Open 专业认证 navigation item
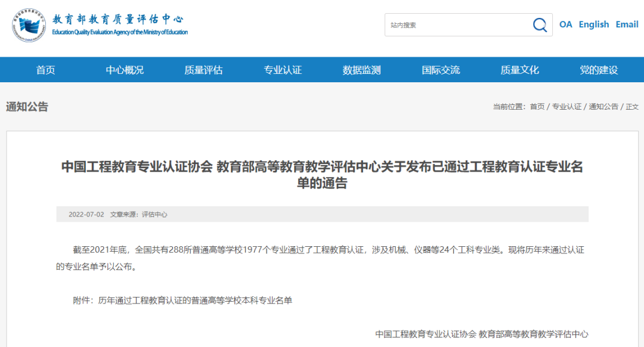The image size is (644, 347). 283,70
